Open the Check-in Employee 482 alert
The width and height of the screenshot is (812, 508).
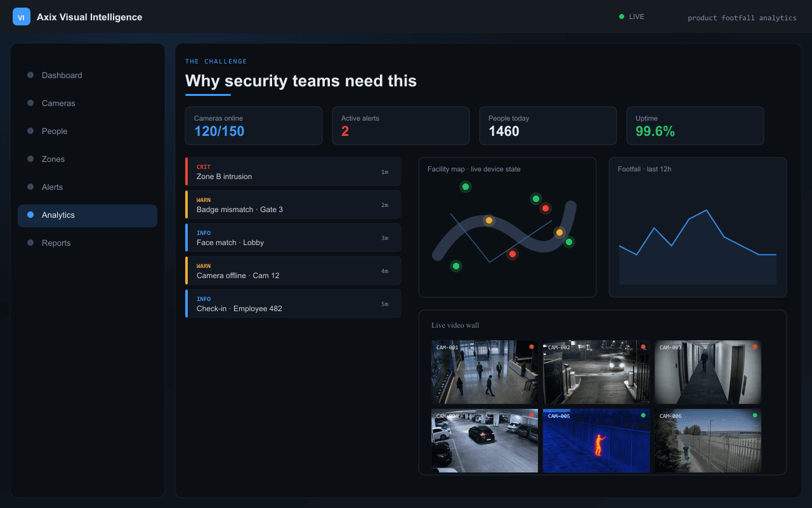tap(293, 304)
